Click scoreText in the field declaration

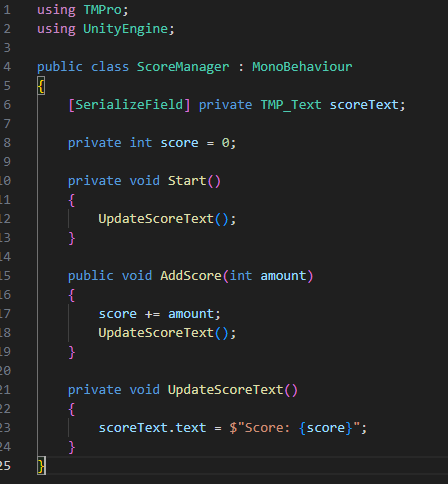tap(364, 105)
